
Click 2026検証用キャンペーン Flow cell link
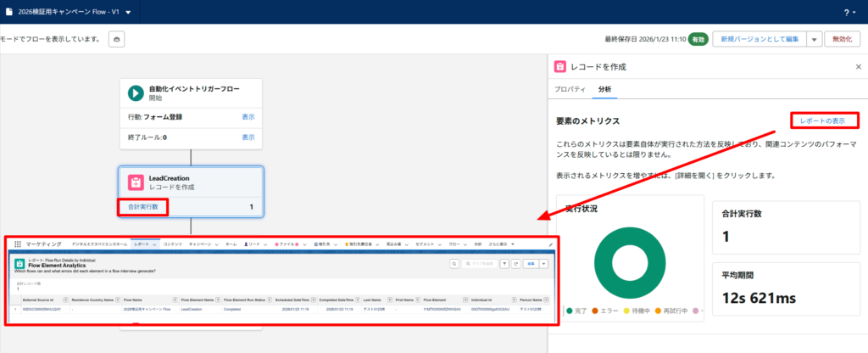point(147,309)
